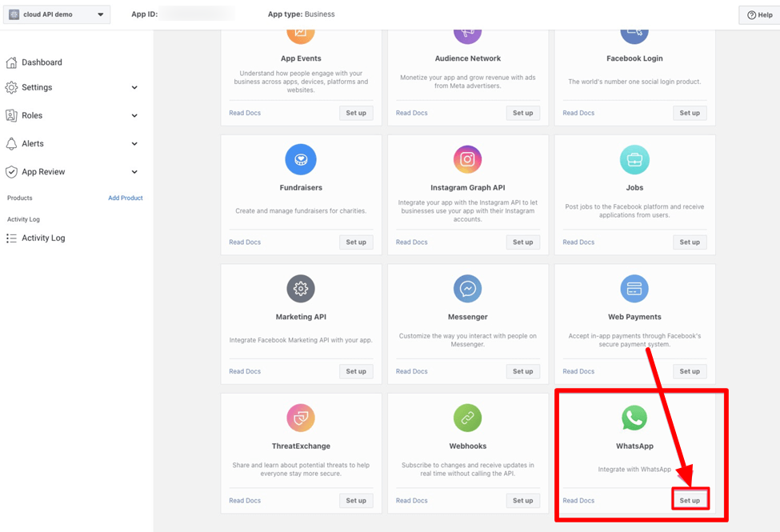The height and width of the screenshot is (532, 780).
Task: Open the Activity Log page
Action: click(x=43, y=238)
